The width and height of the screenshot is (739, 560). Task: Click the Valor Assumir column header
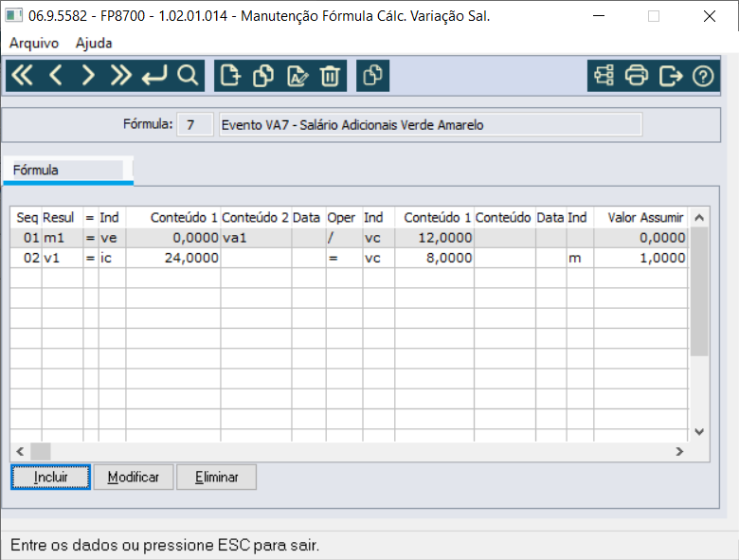click(x=641, y=217)
